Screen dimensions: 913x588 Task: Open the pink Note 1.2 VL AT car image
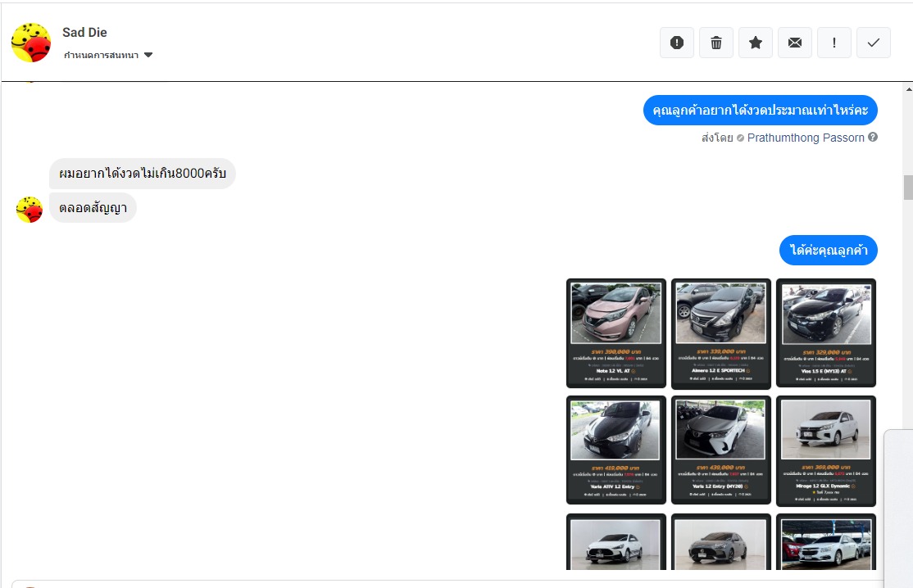pos(616,333)
